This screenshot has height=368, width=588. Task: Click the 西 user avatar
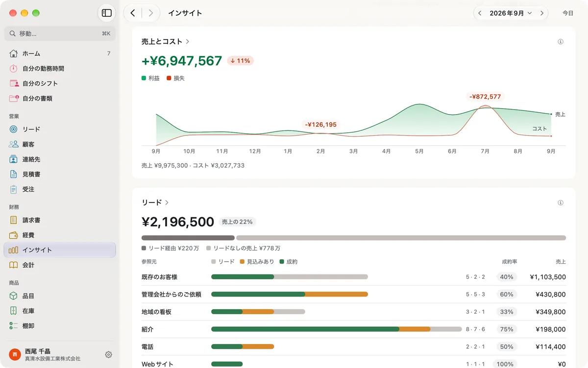tap(15, 355)
